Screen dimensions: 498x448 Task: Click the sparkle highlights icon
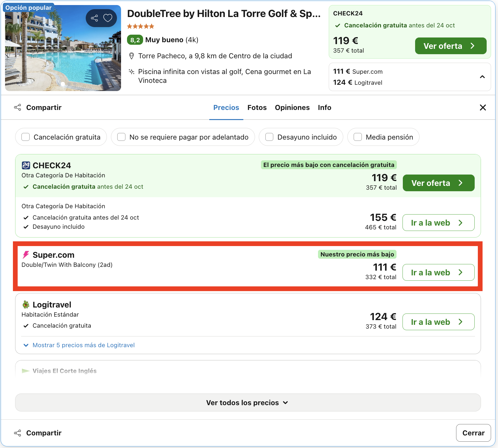tap(132, 72)
